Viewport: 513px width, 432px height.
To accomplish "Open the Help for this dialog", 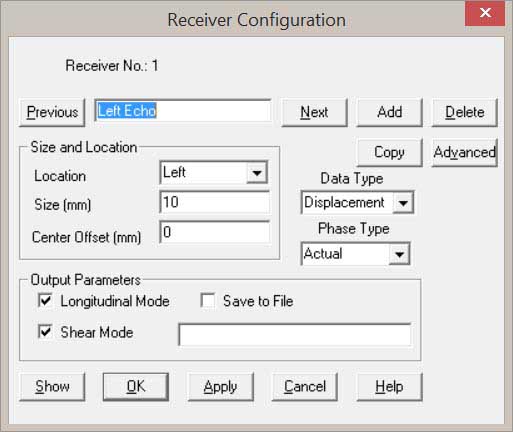I will tap(389, 387).
